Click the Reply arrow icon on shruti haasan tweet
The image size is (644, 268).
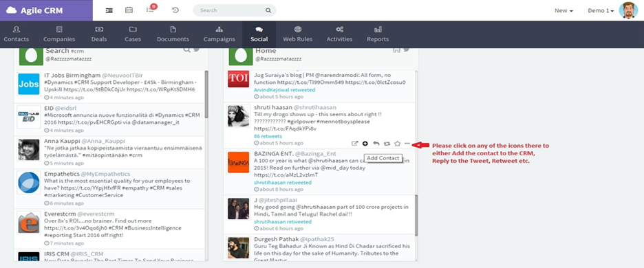[x=376, y=143]
